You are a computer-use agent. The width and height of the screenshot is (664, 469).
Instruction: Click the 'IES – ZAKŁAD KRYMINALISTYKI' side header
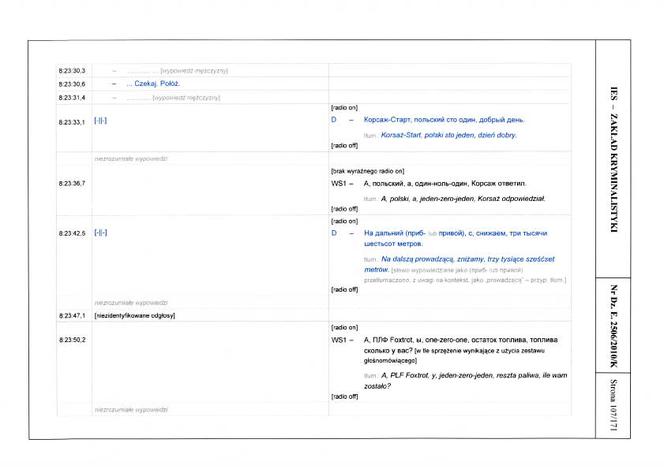614,160
